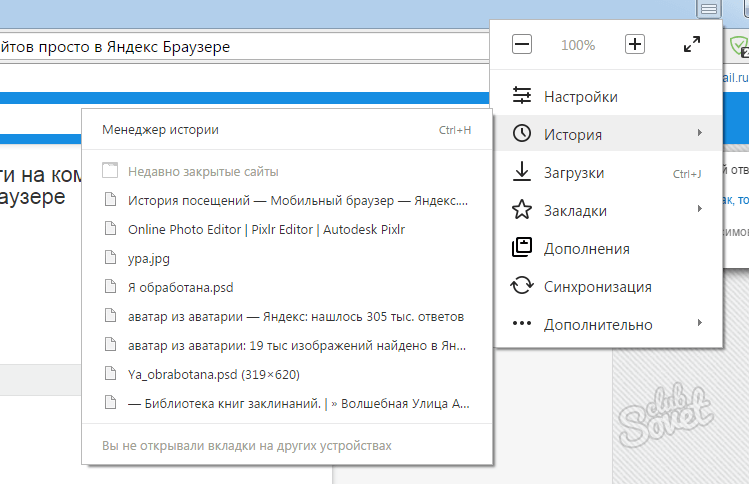This screenshot has height=484, width=749.
Task: Click the 100% zoom level indicator
Action: pyautogui.click(x=578, y=45)
